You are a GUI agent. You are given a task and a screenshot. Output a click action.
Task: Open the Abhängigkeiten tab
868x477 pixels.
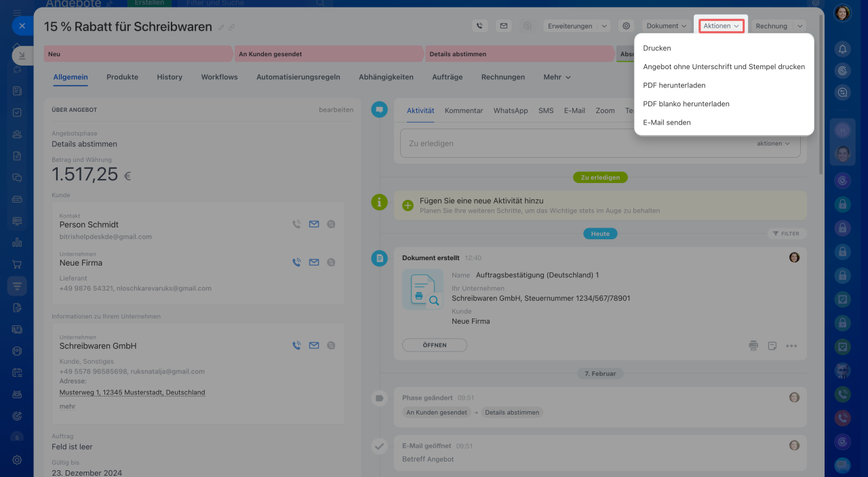pyautogui.click(x=386, y=77)
